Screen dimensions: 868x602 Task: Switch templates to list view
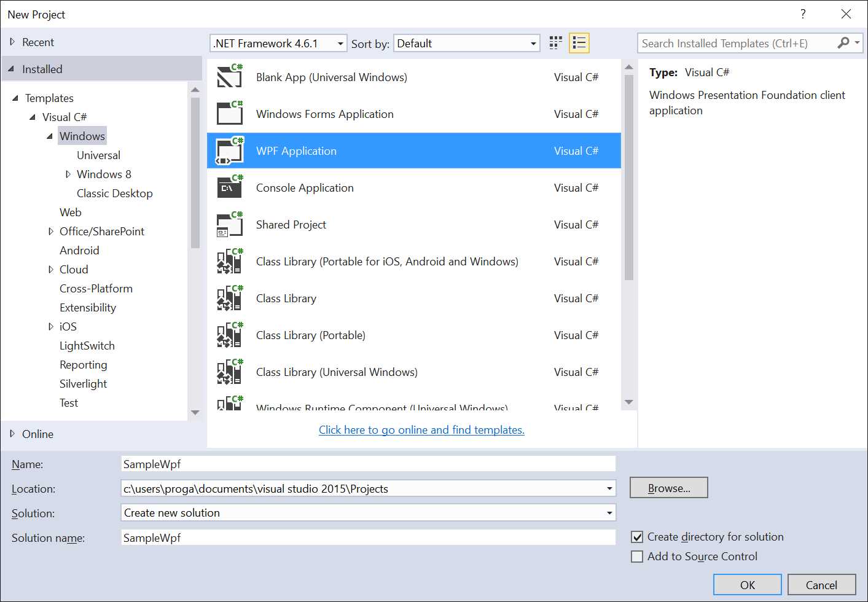tap(578, 42)
